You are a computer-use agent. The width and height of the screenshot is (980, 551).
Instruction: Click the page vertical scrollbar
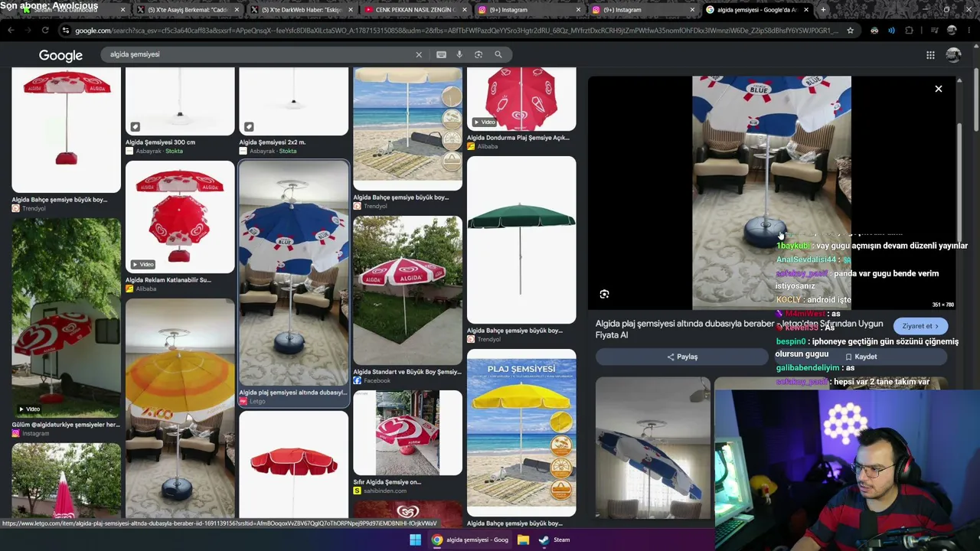(x=975, y=99)
